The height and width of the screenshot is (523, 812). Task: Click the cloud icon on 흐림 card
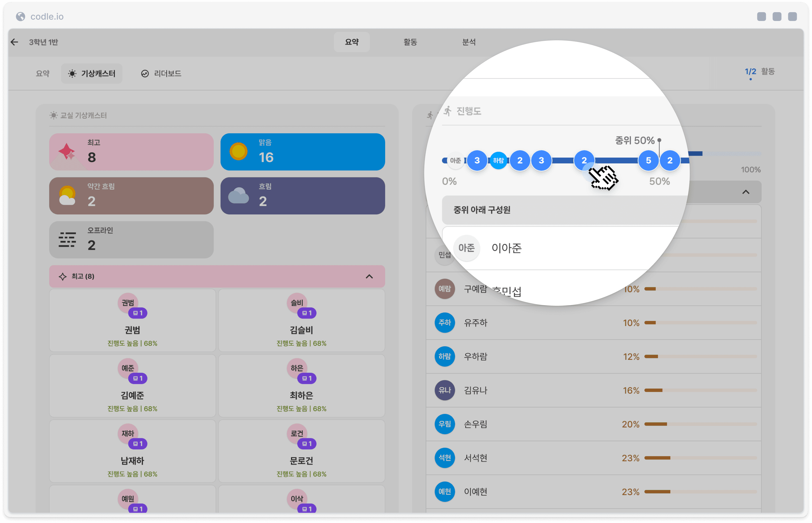pos(238,196)
